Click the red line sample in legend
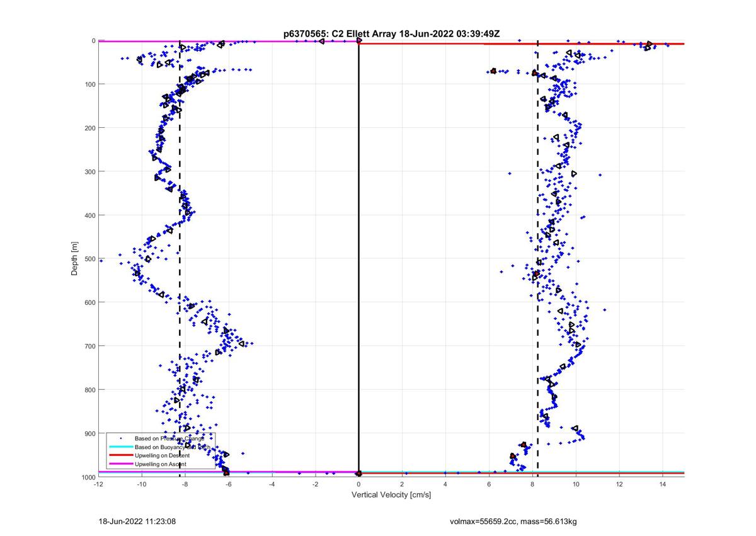 coord(120,455)
